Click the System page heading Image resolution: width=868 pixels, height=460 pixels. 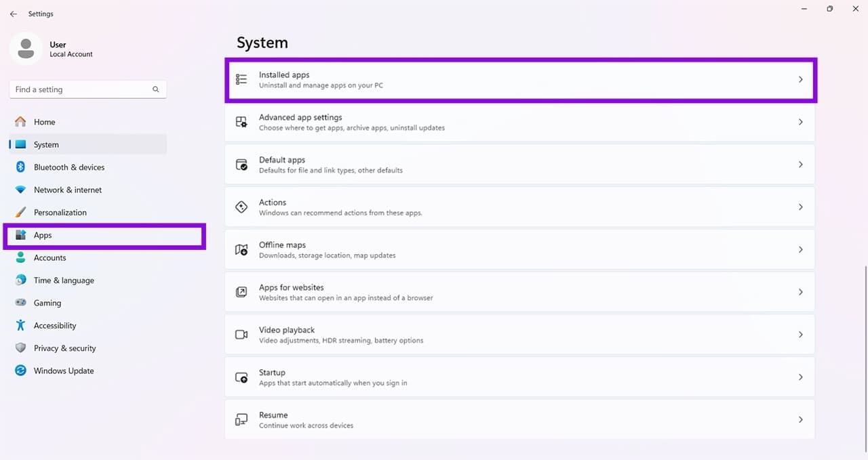click(x=262, y=43)
